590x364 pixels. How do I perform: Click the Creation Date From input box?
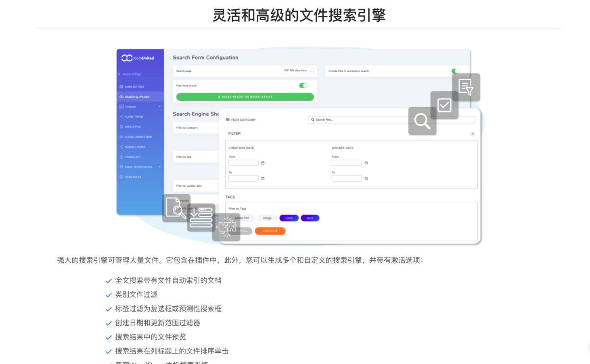[243, 163]
